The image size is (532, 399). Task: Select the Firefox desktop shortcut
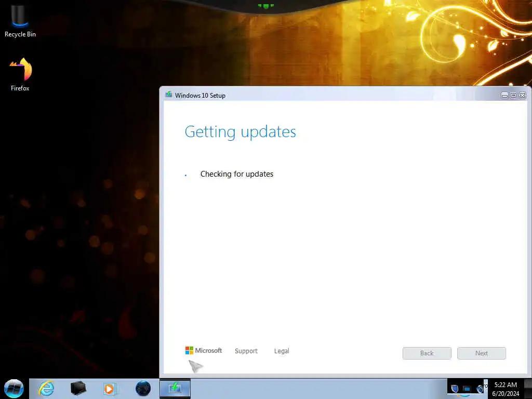point(20,74)
